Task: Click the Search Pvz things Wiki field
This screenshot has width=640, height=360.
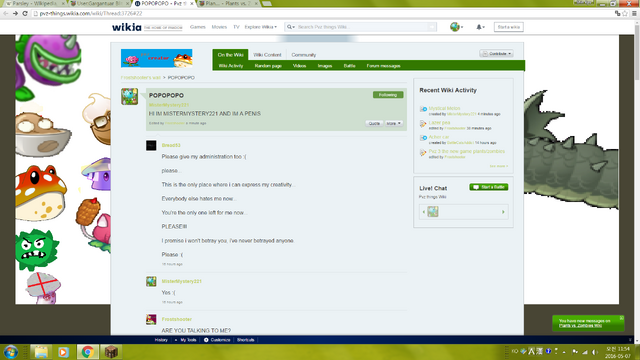Action: (x=360, y=27)
